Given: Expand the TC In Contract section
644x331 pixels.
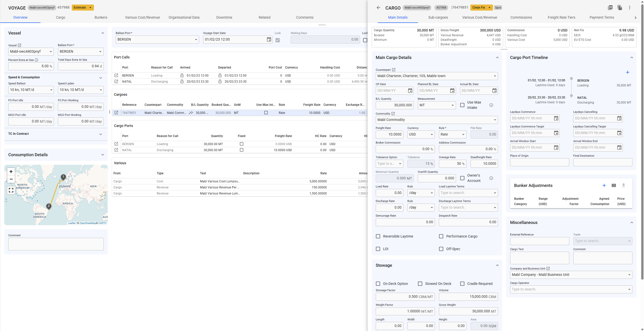Looking at the screenshot, I should (101, 134).
